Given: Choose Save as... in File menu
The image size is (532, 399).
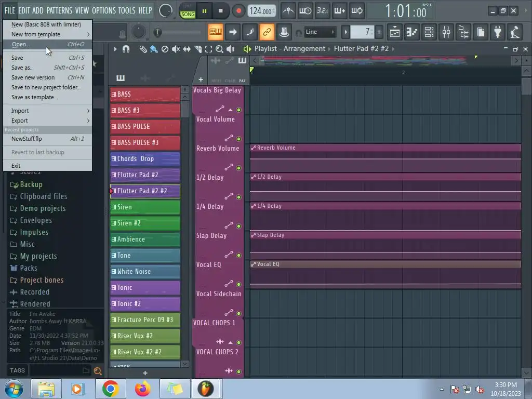Looking at the screenshot, I should tap(47, 68).
